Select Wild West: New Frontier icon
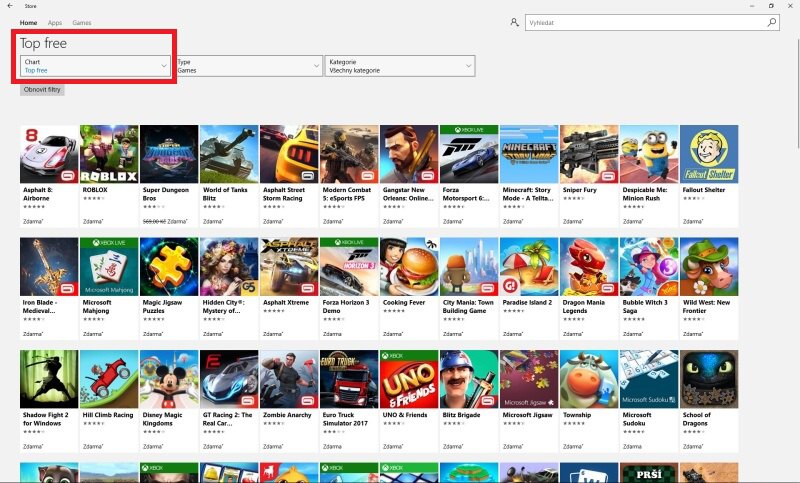This screenshot has height=483, width=800. [x=709, y=266]
